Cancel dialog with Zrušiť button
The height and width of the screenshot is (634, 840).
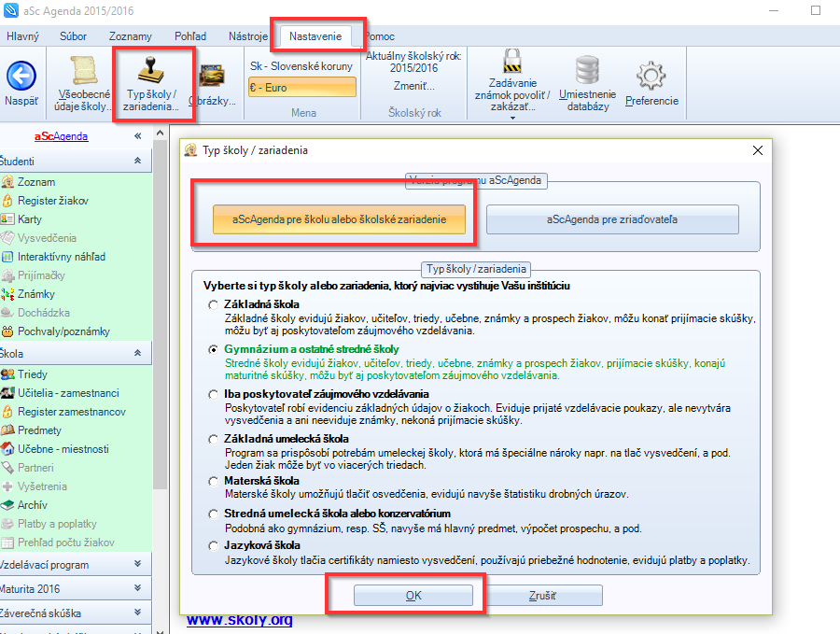tap(542, 596)
